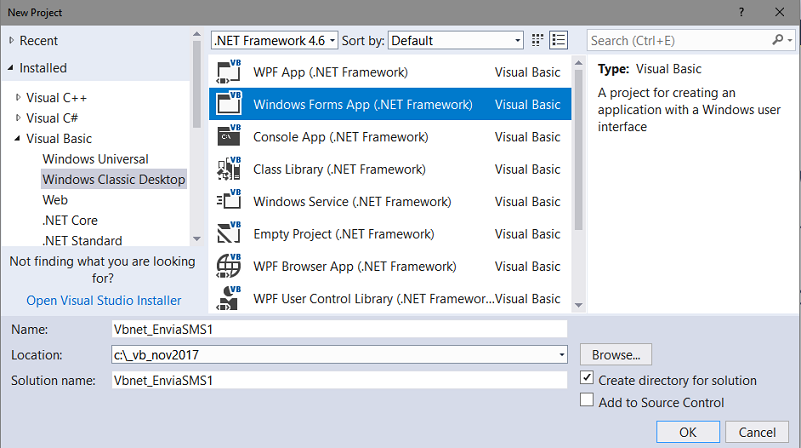This screenshot has height=448, width=801.
Task: Select WPF App (.NET Framework) row text
Action: point(331,72)
